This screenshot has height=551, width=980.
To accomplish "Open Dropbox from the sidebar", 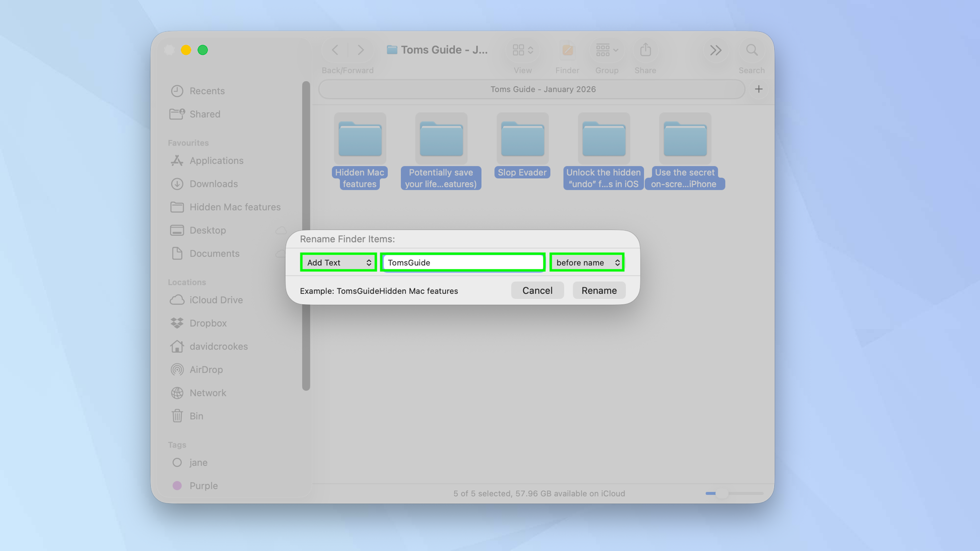I will click(208, 323).
